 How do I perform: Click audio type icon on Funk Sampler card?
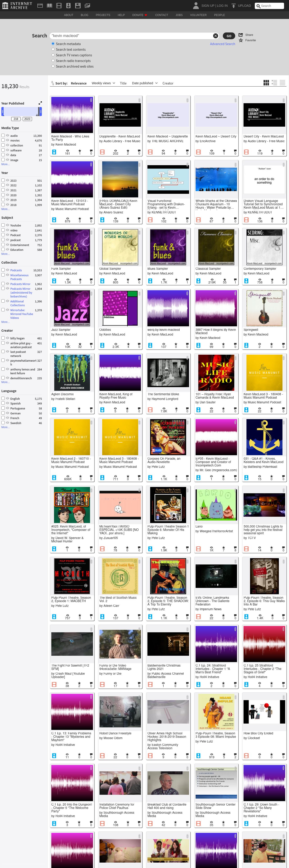pyautogui.click(x=54, y=281)
